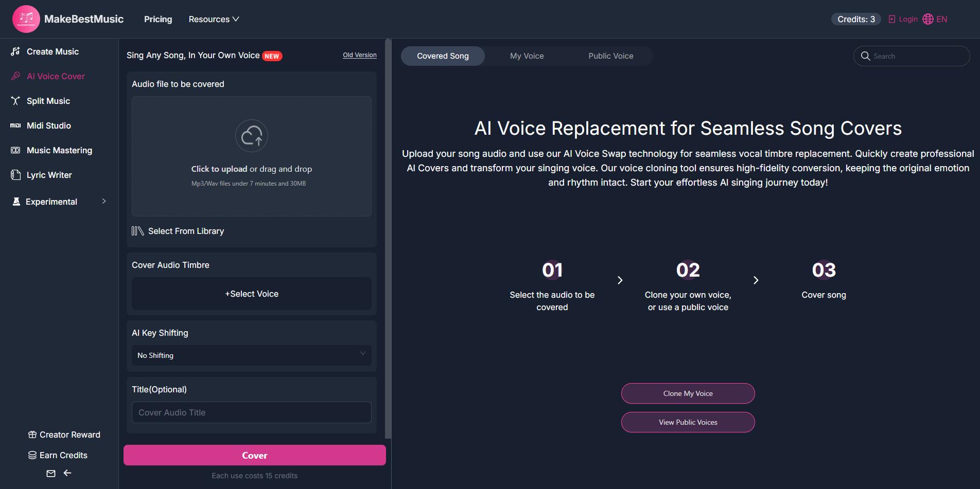Collapse sidebar with the left arrow icon
980x489 pixels.
click(x=67, y=473)
